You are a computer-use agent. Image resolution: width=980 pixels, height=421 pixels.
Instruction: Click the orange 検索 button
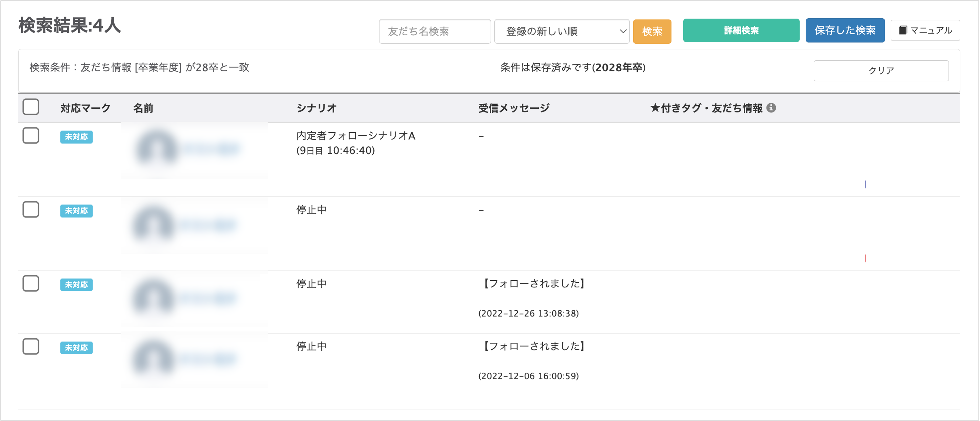tap(652, 31)
